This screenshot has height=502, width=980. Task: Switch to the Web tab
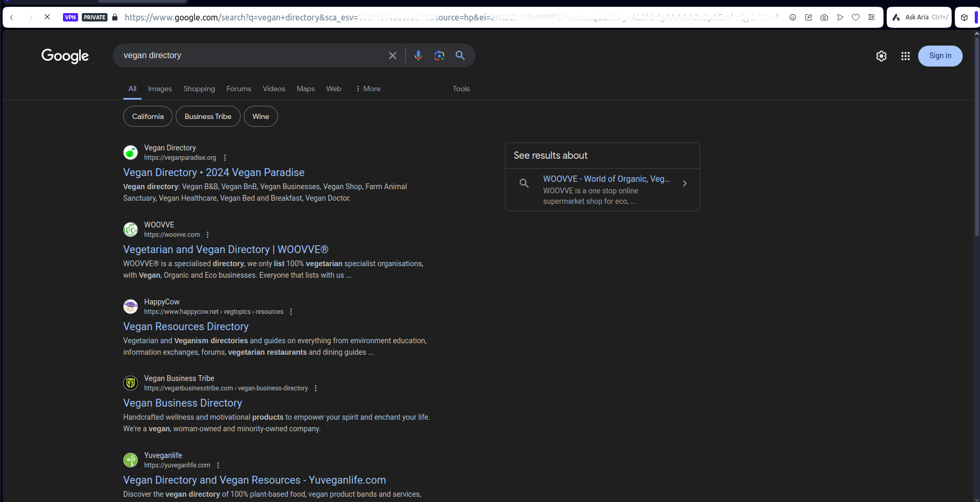click(333, 89)
